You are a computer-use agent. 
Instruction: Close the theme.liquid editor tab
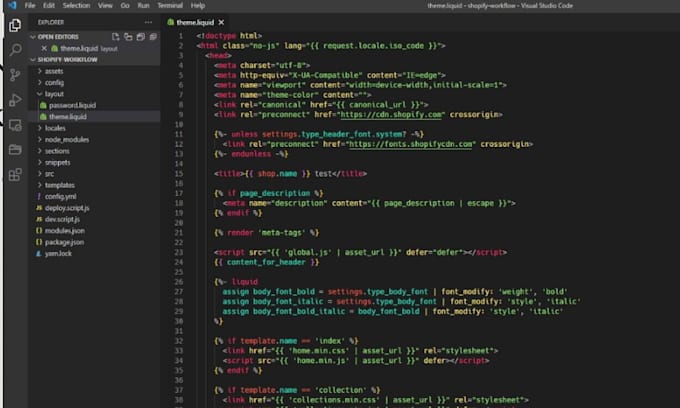click(222, 22)
